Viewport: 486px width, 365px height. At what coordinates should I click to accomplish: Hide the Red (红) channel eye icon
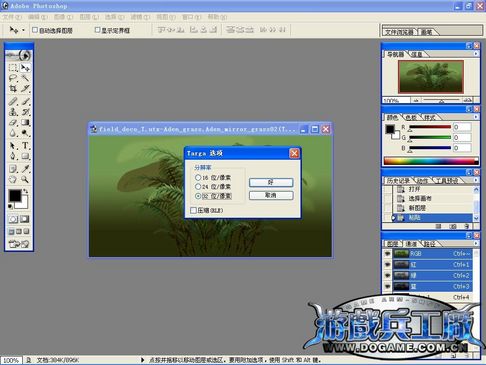click(x=387, y=265)
